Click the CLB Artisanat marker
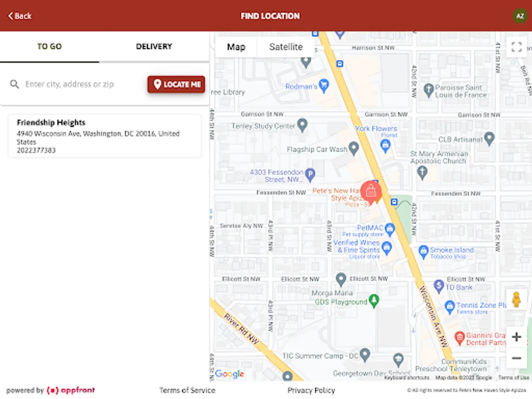 tap(489, 138)
